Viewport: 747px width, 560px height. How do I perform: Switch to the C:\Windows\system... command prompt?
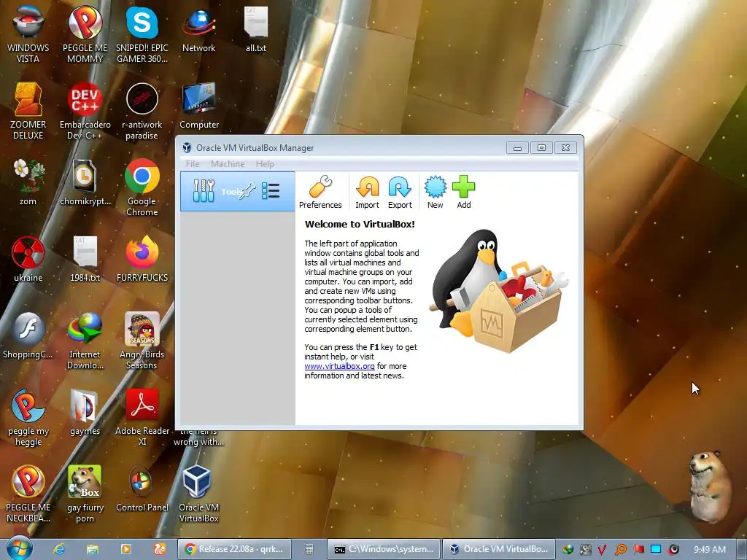point(384,549)
